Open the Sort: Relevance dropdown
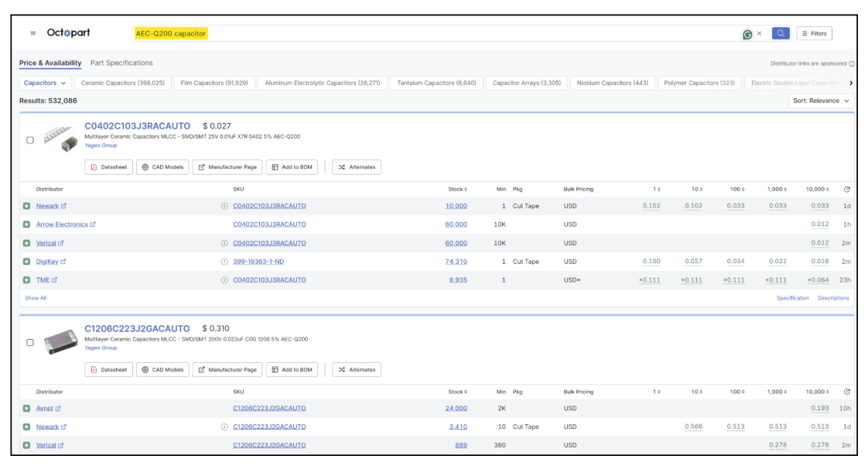This screenshot has width=868, height=466. click(x=821, y=101)
